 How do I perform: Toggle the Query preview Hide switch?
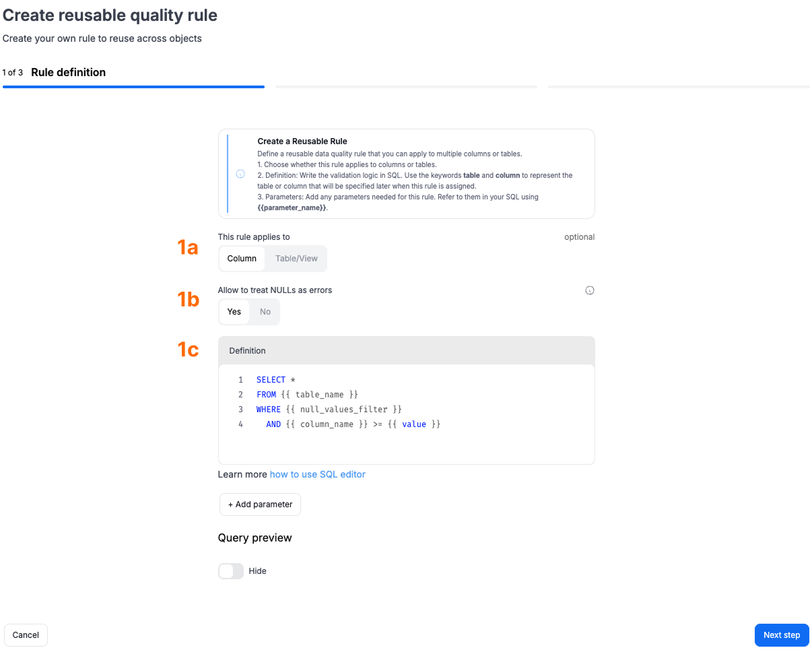click(231, 571)
